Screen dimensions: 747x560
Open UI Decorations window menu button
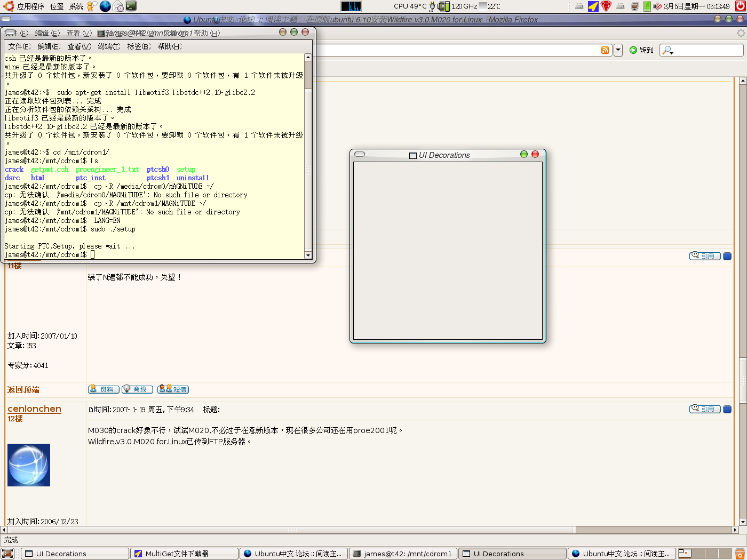coord(360,154)
